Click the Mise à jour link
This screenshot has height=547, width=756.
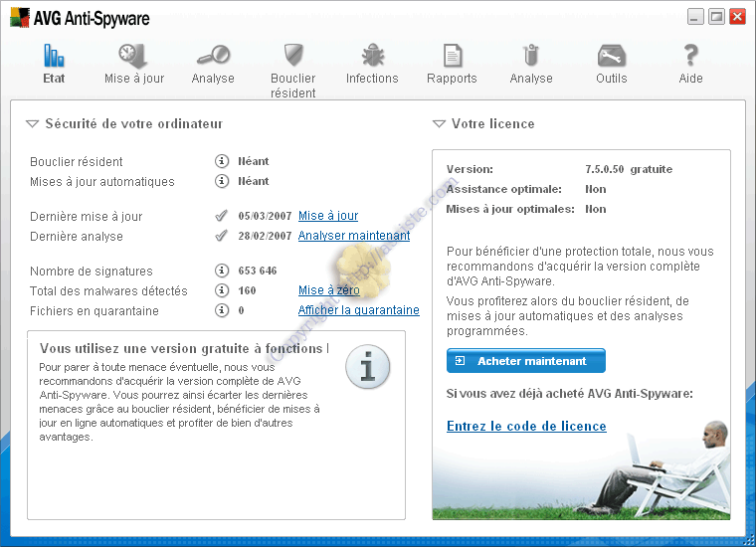point(328,216)
